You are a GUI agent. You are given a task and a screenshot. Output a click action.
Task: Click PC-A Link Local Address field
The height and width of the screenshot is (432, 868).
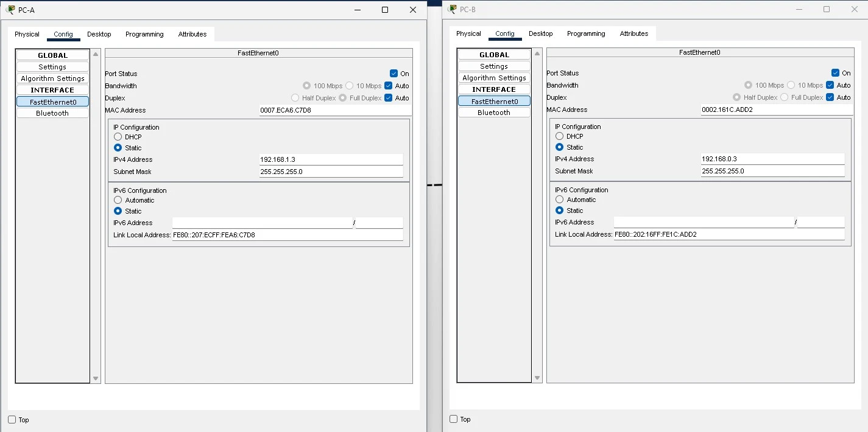(x=288, y=235)
